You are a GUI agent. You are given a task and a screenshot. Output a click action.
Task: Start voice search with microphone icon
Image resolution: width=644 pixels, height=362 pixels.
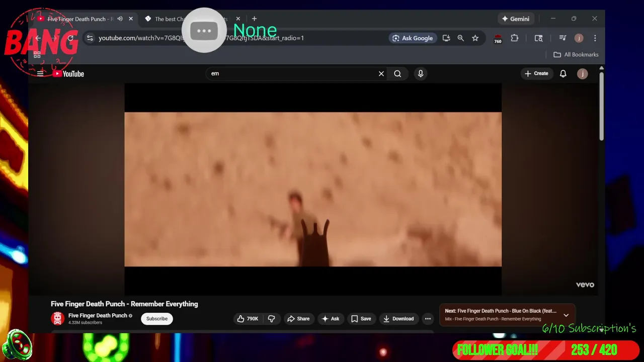pyautogui.click(x=421, y=74)
